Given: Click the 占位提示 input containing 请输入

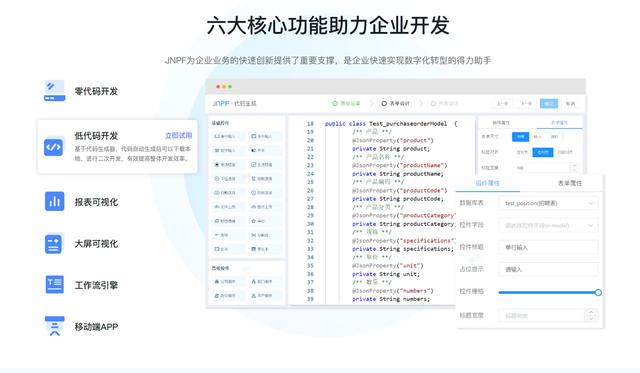Looking at the screenshot, I should (x=549, y=269).
